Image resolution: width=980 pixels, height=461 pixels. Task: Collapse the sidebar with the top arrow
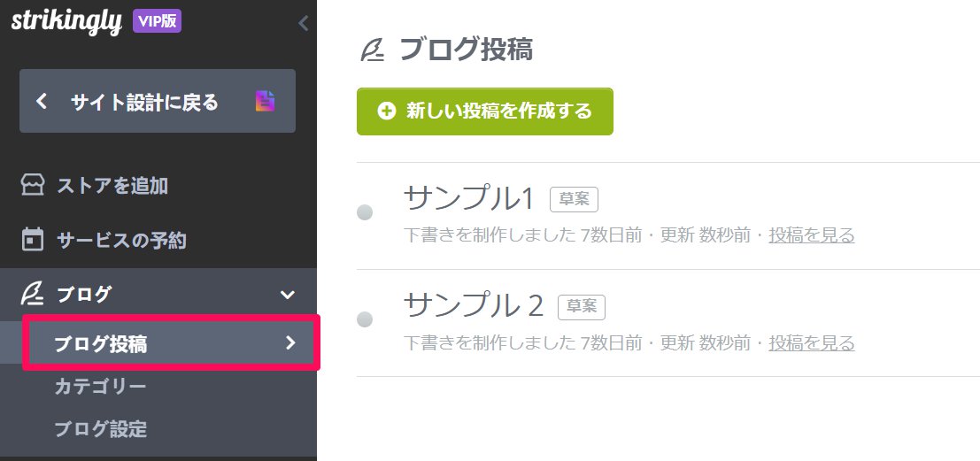point(303,24)
